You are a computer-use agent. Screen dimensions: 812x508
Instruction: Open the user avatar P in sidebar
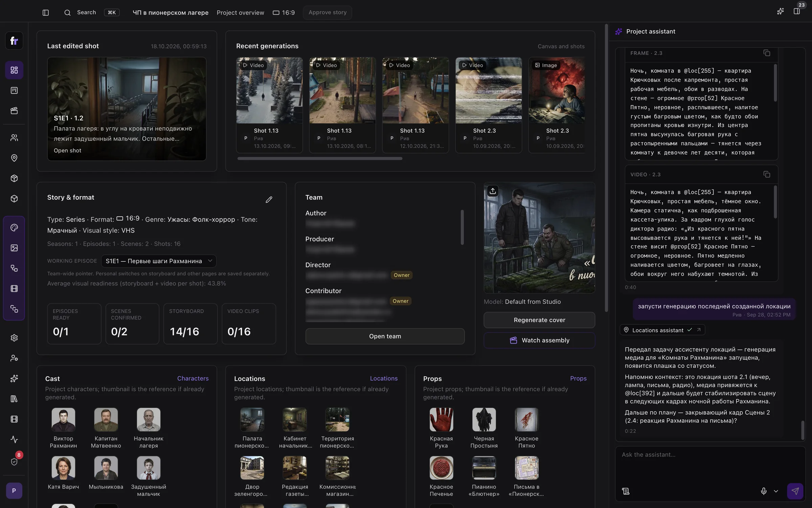[x=14, y=490]
